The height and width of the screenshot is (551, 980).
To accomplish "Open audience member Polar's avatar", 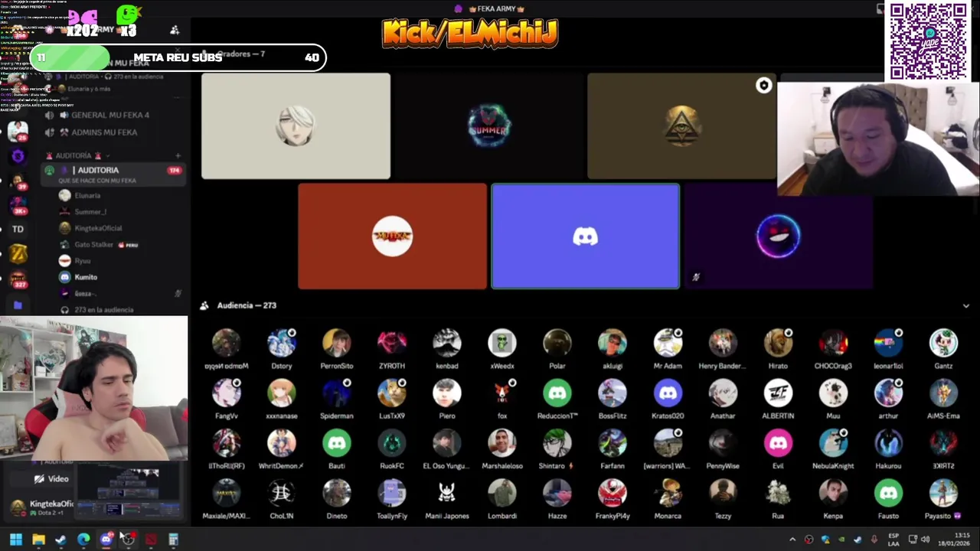I will coord(557,344).
